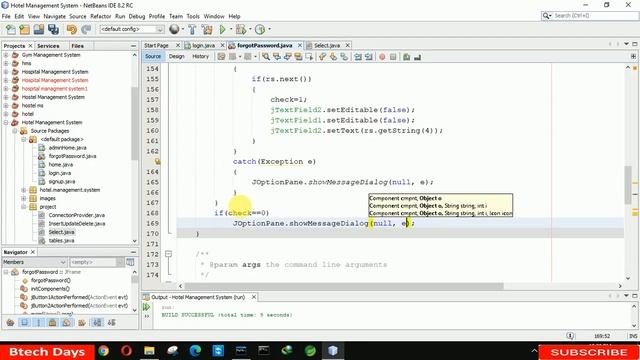The image size is (640, 360).
Task: Collapse the code fold at line 172
Action: [168, 254]
